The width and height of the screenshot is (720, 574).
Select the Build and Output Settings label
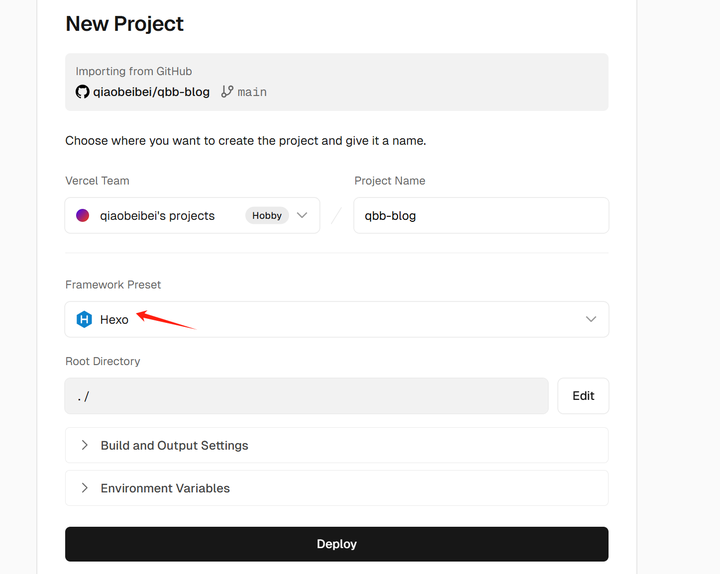174,445
